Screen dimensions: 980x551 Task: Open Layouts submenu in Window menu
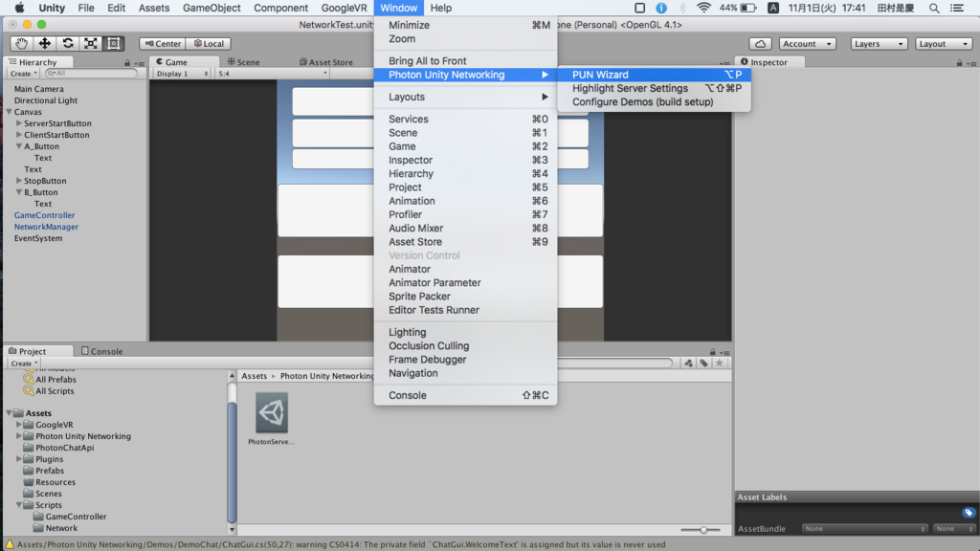[x=466, y=97]
